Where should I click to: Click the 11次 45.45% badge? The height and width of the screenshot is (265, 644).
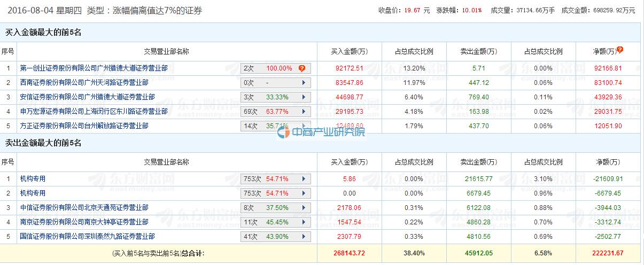(276, 222)
